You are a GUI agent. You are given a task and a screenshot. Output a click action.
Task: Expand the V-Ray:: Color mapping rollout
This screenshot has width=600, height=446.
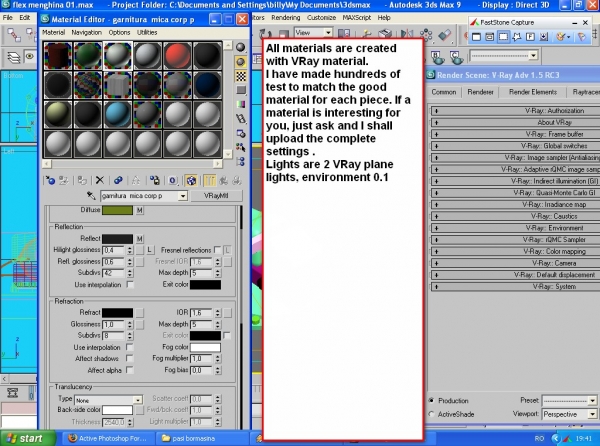tap(515, 251)
